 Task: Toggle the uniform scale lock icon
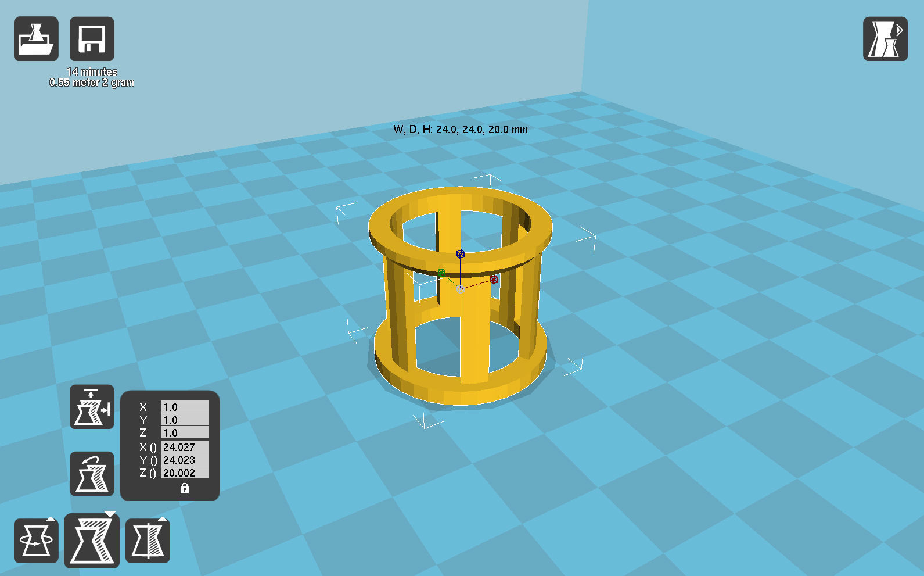(185, 488)
